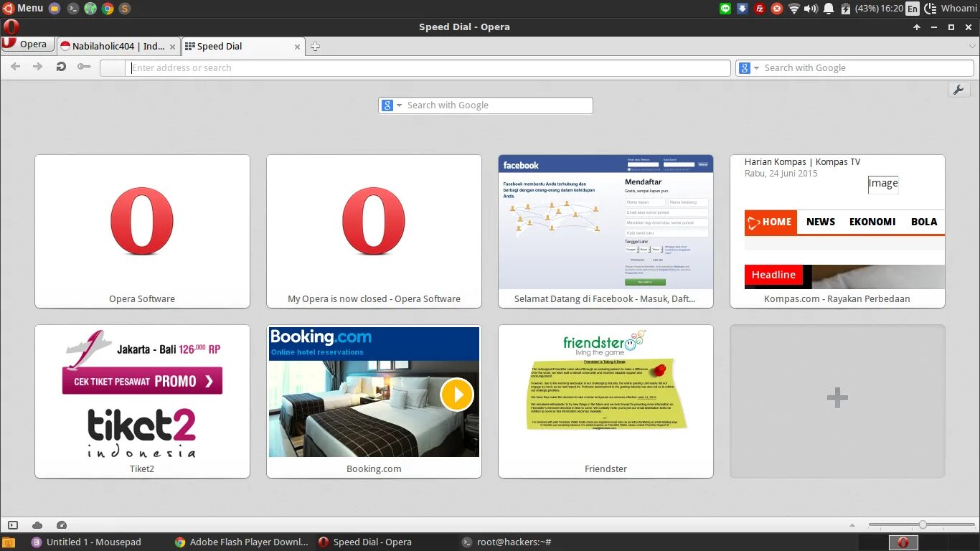Switch to Speed Dial - Opera taskbar item
Image resolution: width=980 pixels, height=551 pixels.
[x=365, y=542]
